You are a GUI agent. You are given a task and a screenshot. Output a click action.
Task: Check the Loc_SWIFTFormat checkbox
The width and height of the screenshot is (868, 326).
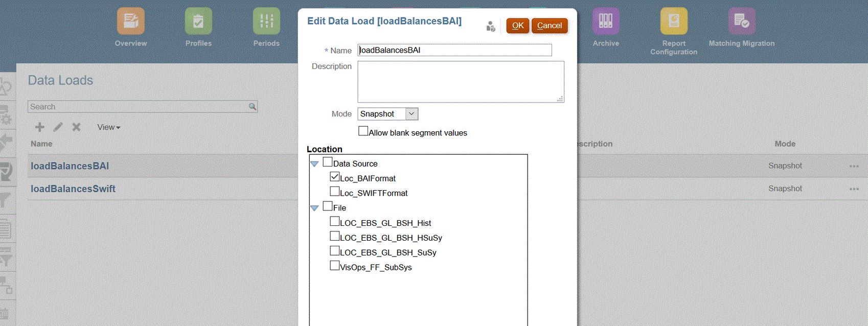[x=335, y=192]
